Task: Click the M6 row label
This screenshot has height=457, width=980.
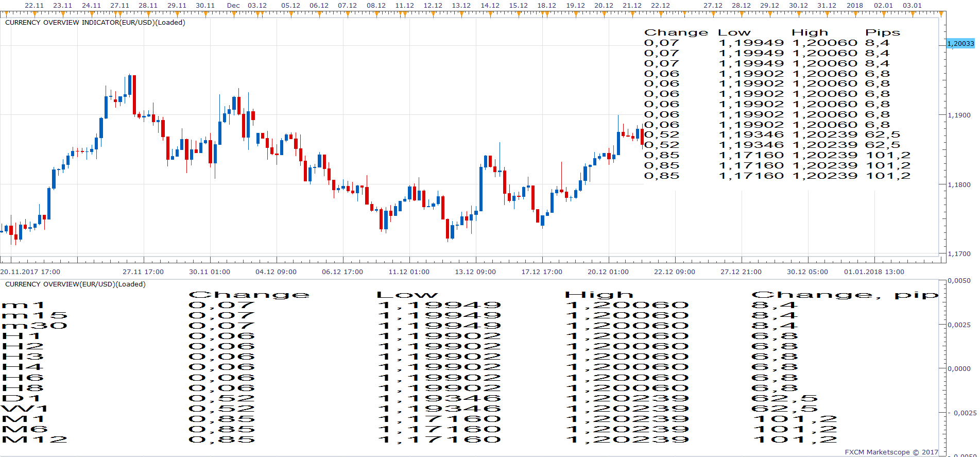Action: pyautogui.click(x=25, y=429)
